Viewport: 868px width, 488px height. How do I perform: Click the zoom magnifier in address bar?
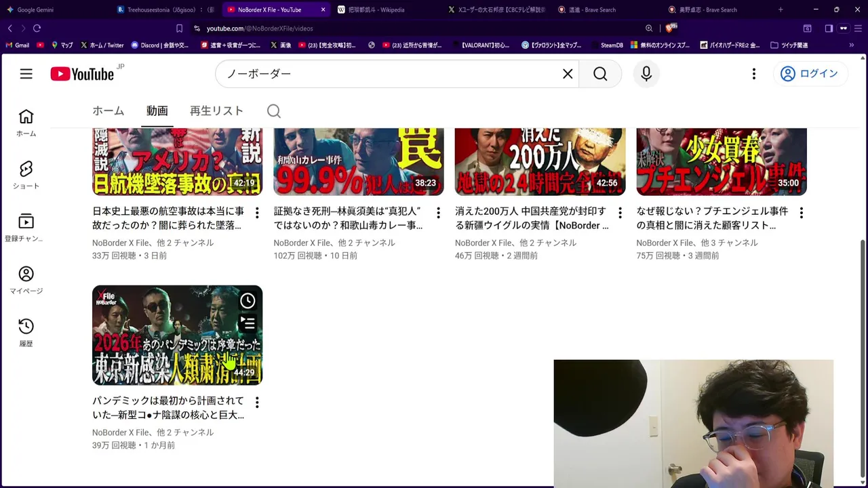pyautogui.click(x=649, y=28)
